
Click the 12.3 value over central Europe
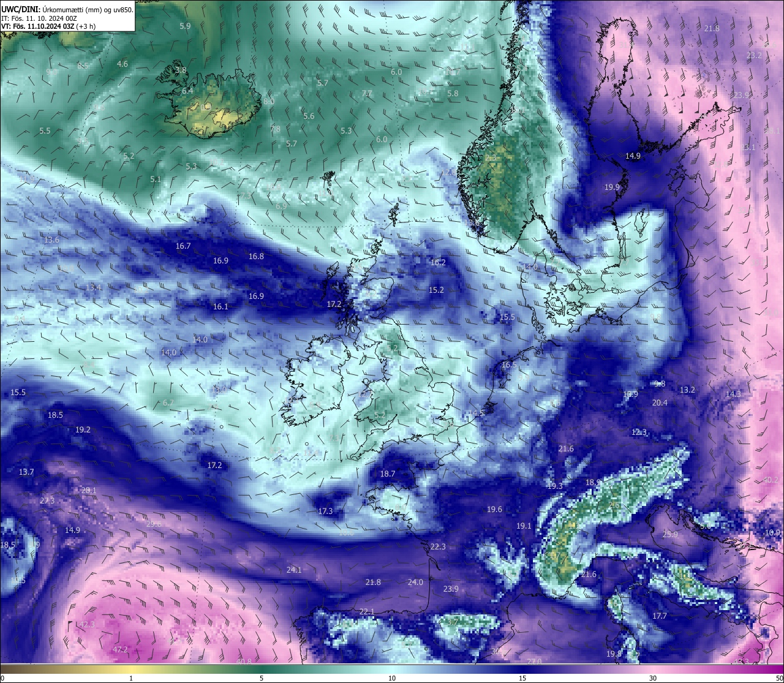tap(639, 432)
